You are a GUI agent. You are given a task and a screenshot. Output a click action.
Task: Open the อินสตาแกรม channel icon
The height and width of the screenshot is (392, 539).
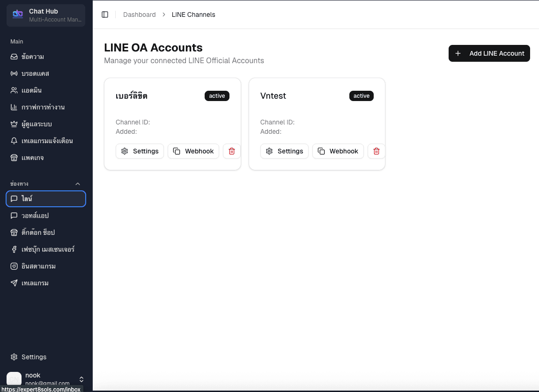pyautogui.click(x=14, y=266)
